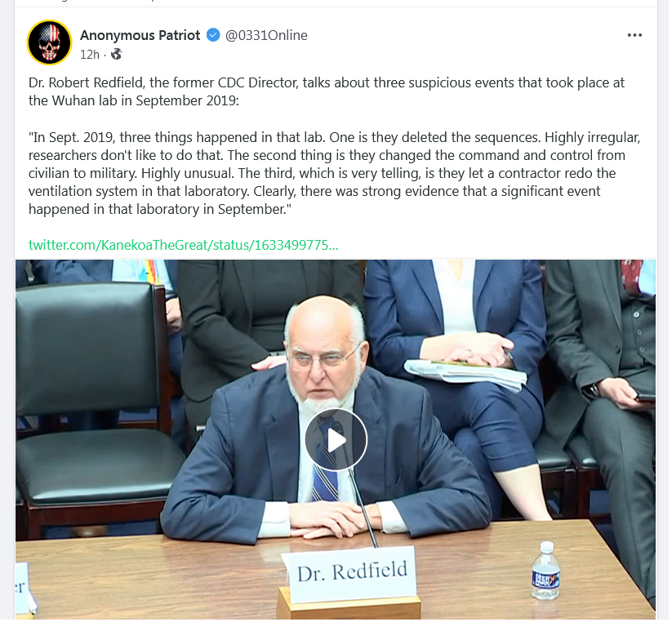
Task: Open the 12h post timestamp
Action: [90, 55]
